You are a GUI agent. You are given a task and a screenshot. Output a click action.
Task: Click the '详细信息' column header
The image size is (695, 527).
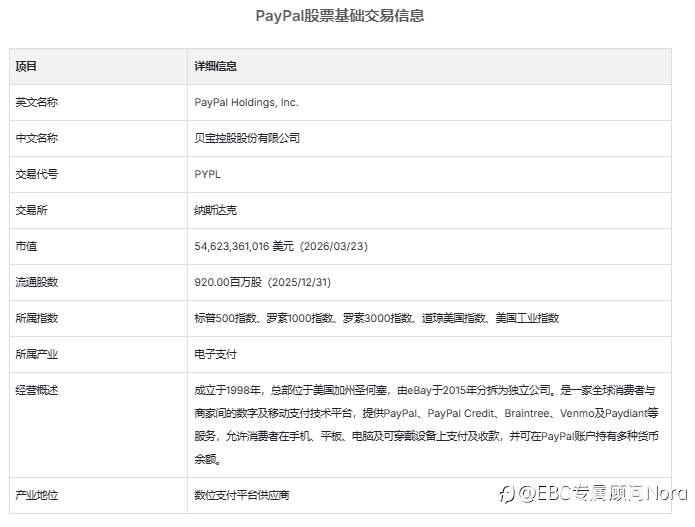[x=215, y=66]
